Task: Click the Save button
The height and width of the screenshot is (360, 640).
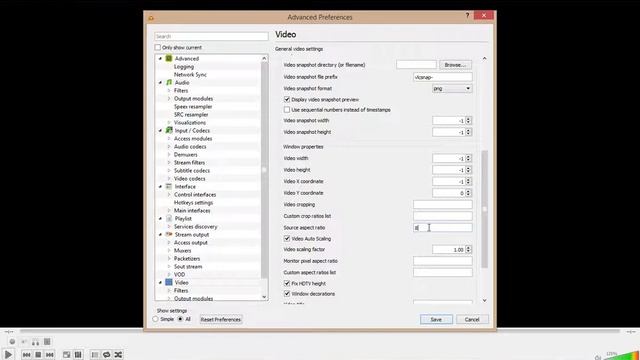Action: pyautogui.click(x=436, y=319)
